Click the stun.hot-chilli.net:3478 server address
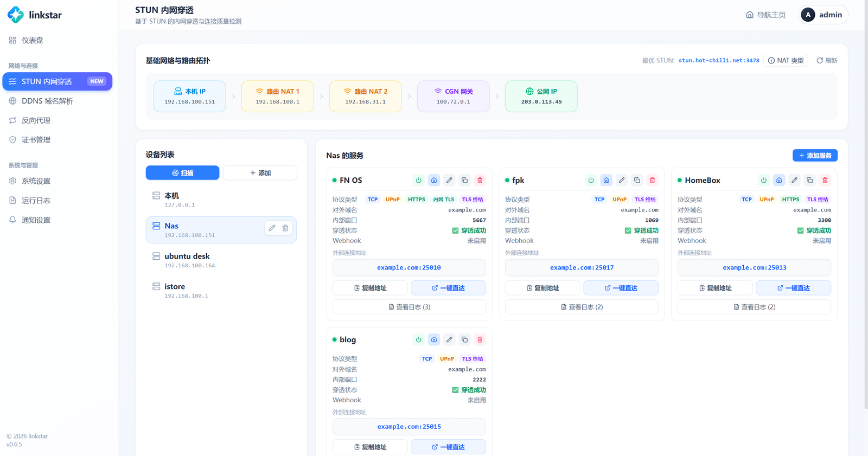Viewport: 868px width, 456px height. (x=719, y=61)
